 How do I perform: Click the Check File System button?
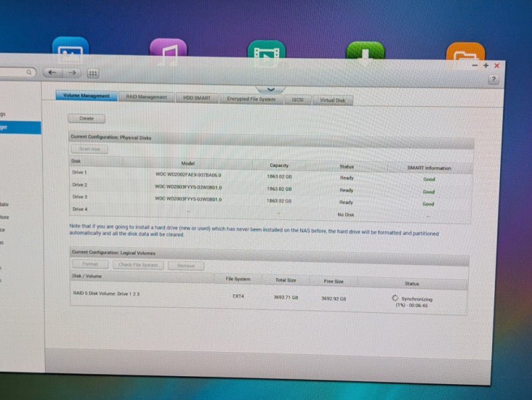click(x=138, y=265)
